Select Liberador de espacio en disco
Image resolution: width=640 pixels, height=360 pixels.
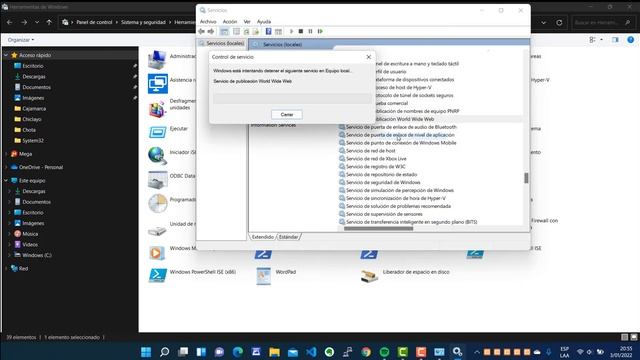(405, 276)
